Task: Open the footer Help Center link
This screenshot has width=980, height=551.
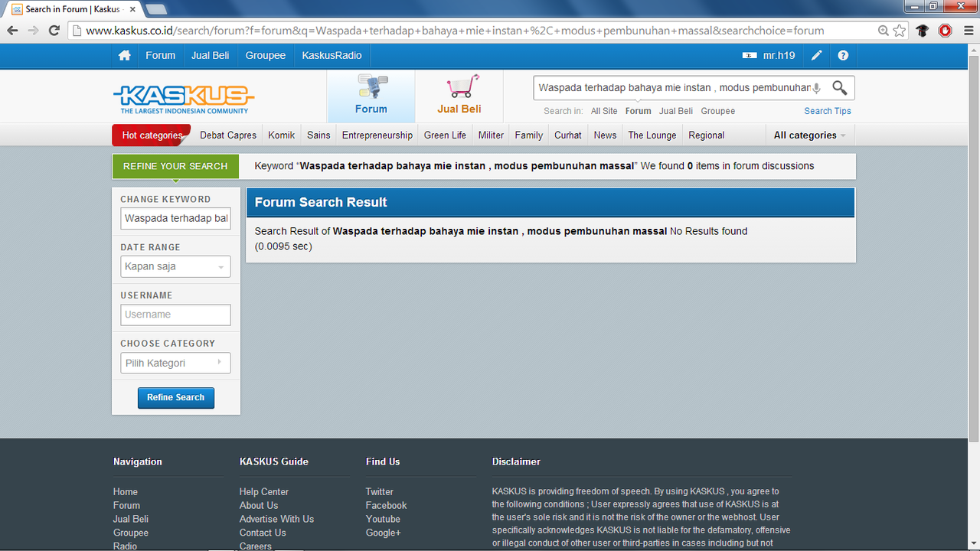Action: click(264, 492)
